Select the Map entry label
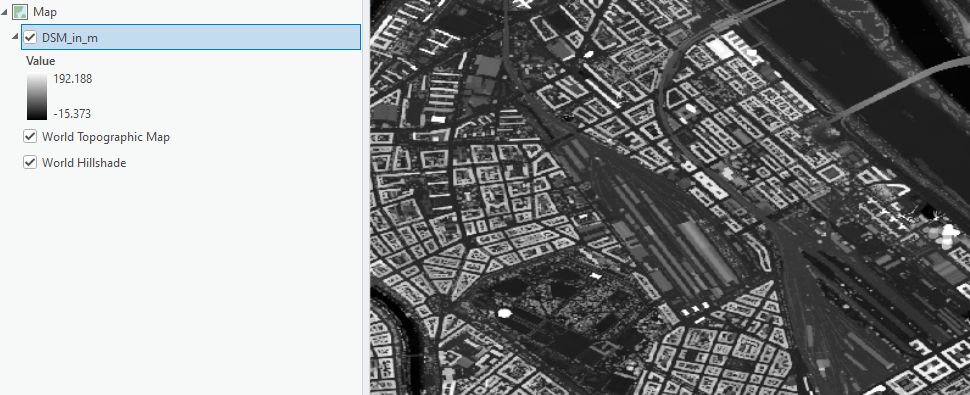The width and height of the screenshot is (970, 395). click(x=45, y=12)
